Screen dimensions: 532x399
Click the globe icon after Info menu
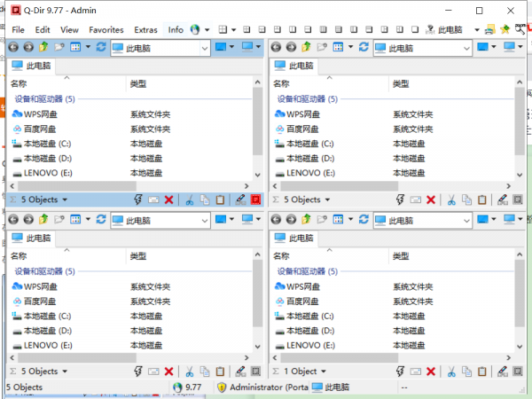click(195, 29)
